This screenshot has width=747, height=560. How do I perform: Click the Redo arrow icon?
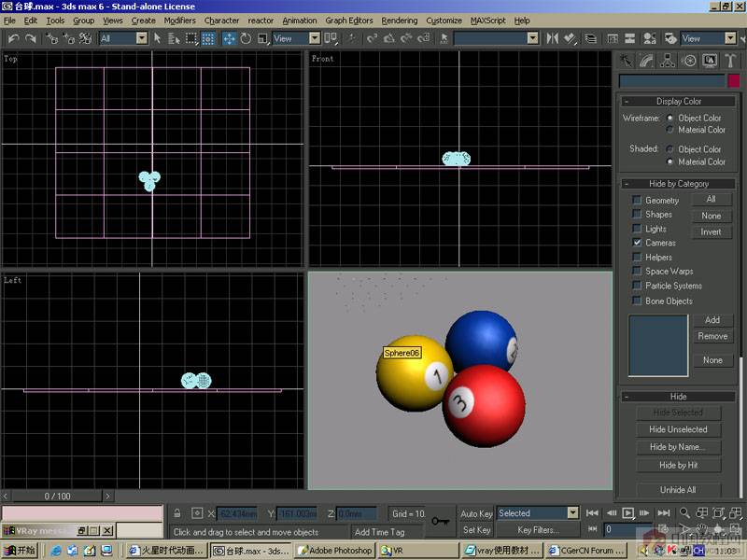(31, 38)
